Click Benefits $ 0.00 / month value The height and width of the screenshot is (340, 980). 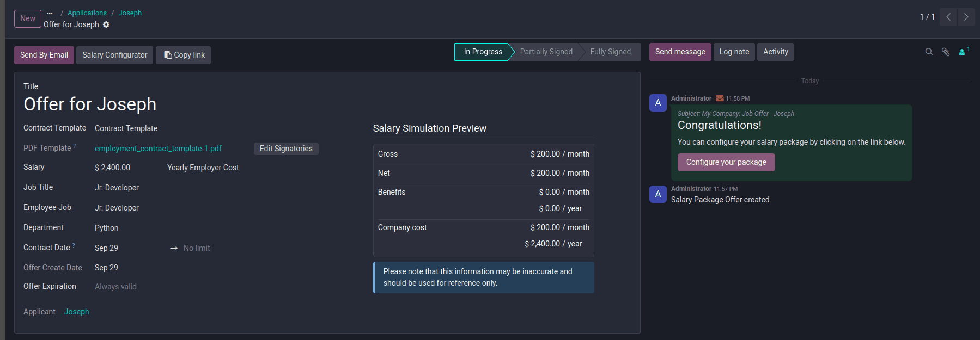pyautogui.click(x=564, y=192)
